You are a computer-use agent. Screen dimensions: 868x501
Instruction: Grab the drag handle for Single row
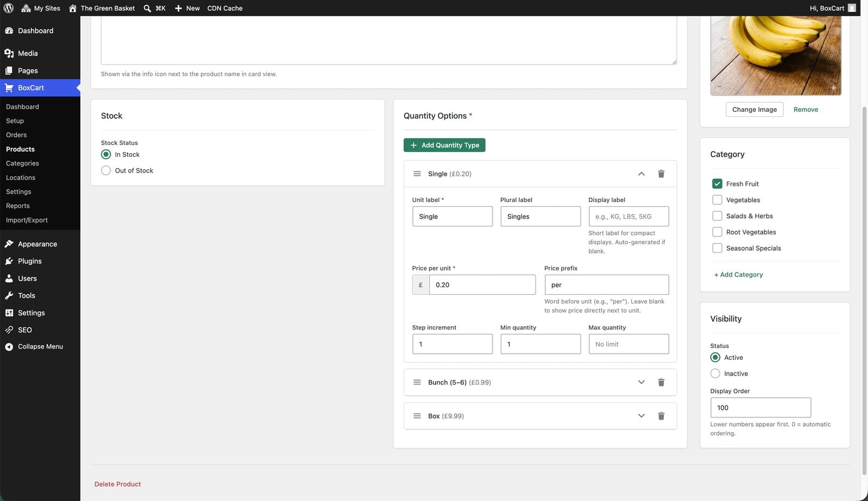coord(417,174)
